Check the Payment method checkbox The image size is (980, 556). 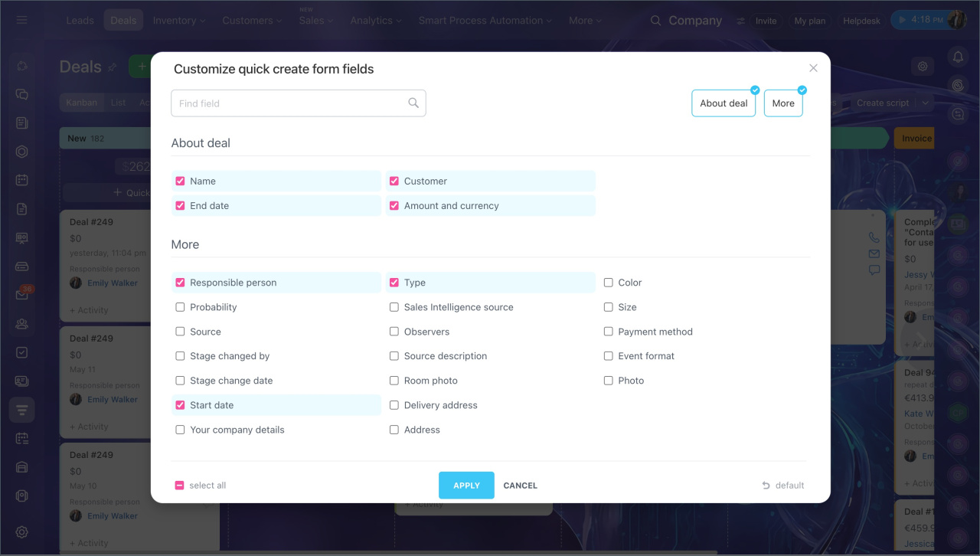pyautogui.click(x=609, y=332)
